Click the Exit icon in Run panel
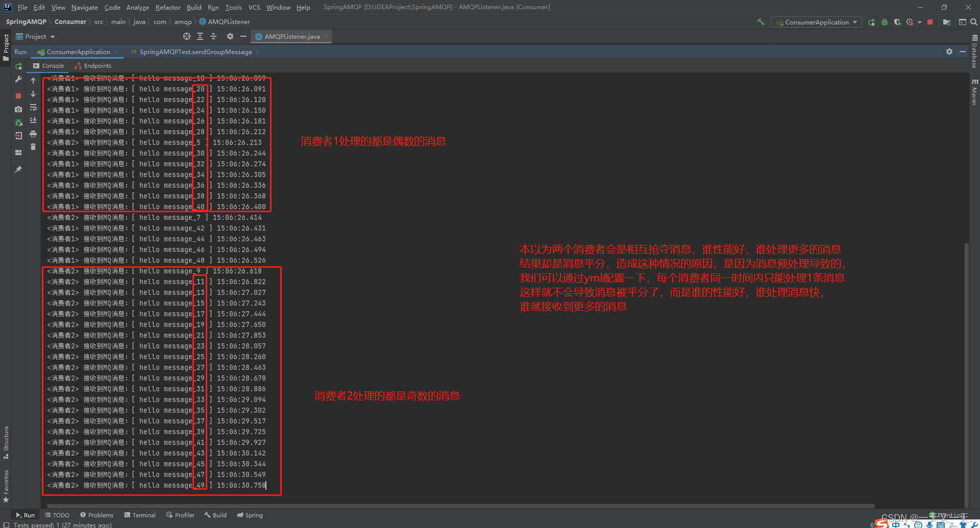The image size is (980, 528). click(18, 136)
